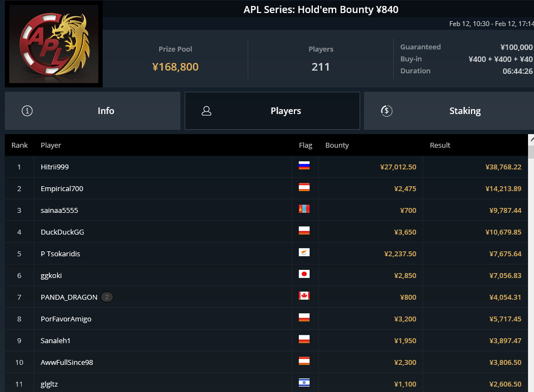Click the flag for Sanaleh1
This screenshot has width=534, height=392.
click(304, 339)
